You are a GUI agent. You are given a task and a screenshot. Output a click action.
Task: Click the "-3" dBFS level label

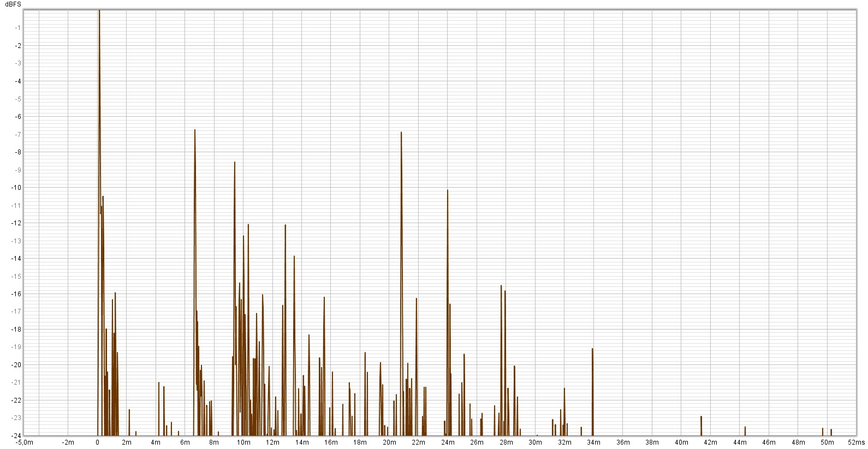pos(18,63)
